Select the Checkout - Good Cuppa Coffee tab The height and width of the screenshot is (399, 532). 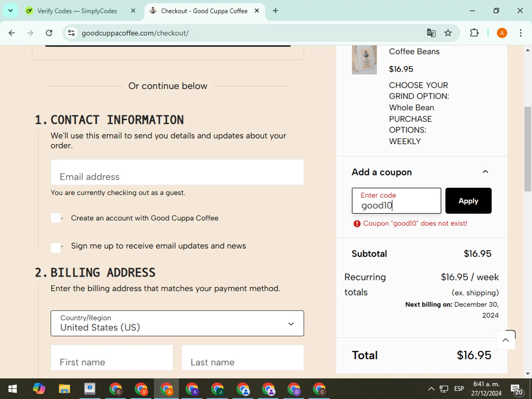(x=204, y=11)
